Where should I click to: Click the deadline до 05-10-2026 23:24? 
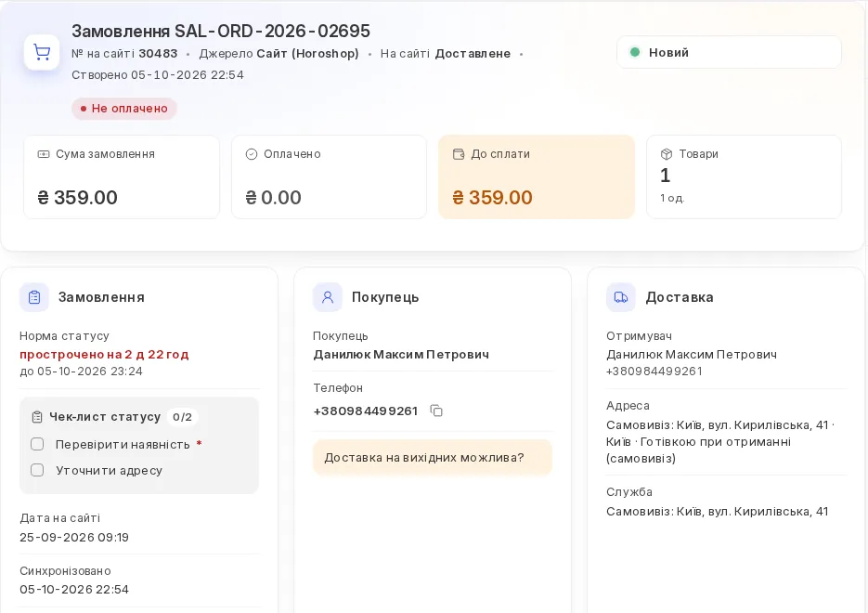(82, 372)
